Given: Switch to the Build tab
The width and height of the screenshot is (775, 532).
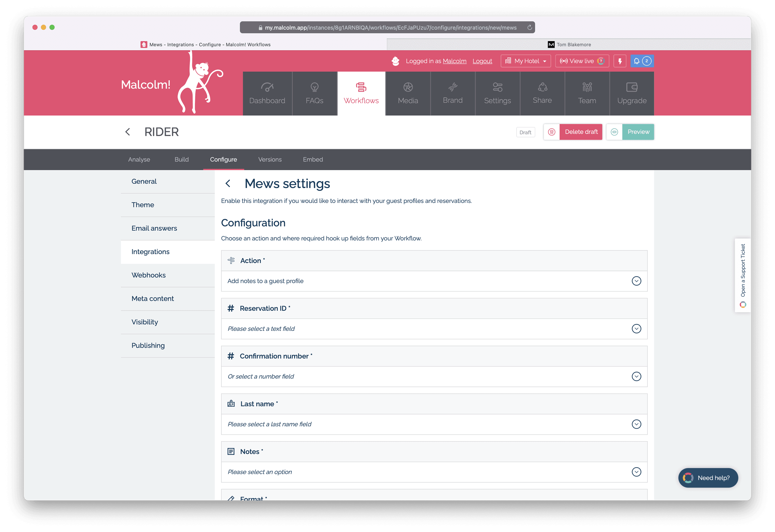Looking at the screenshot, I should tap(182, 159).
